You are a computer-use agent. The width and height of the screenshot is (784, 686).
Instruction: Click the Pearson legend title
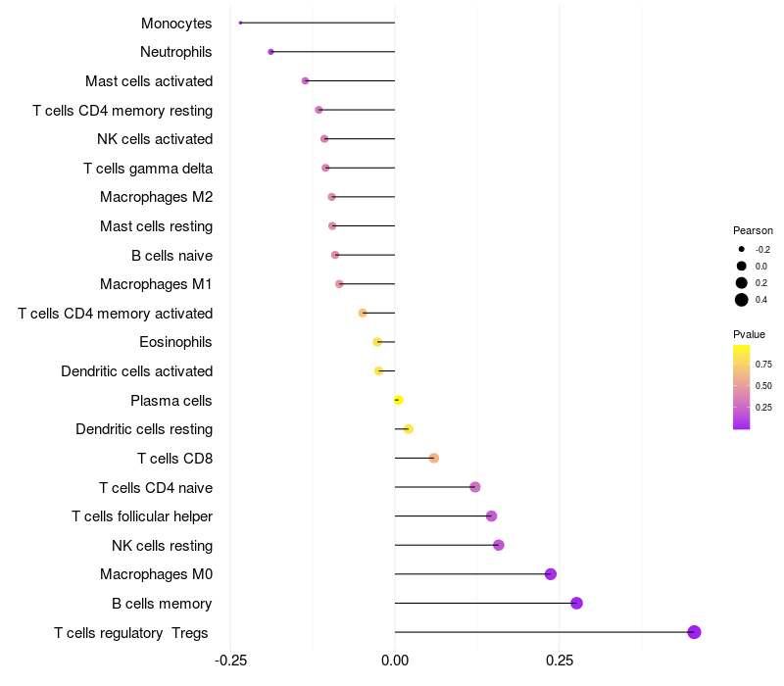click(x=753, y=230)
